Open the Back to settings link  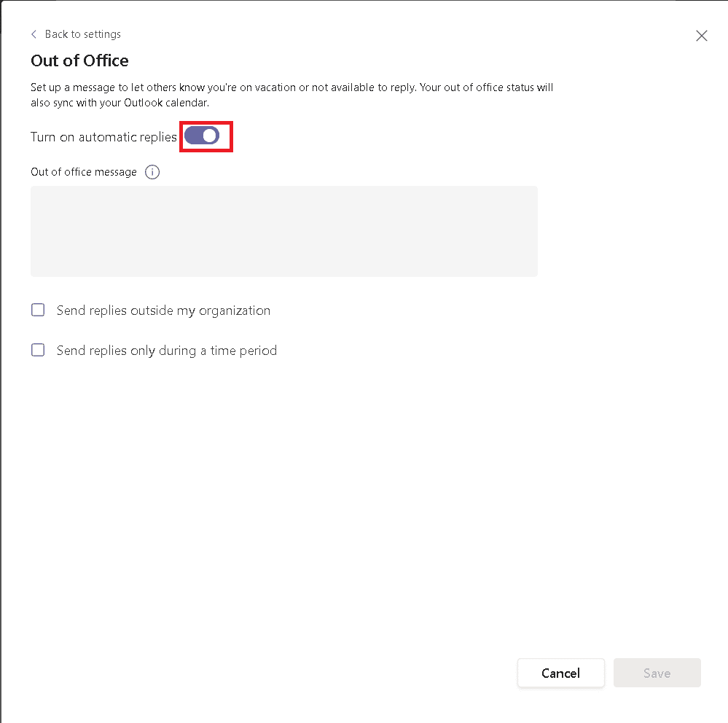(82, 34)
